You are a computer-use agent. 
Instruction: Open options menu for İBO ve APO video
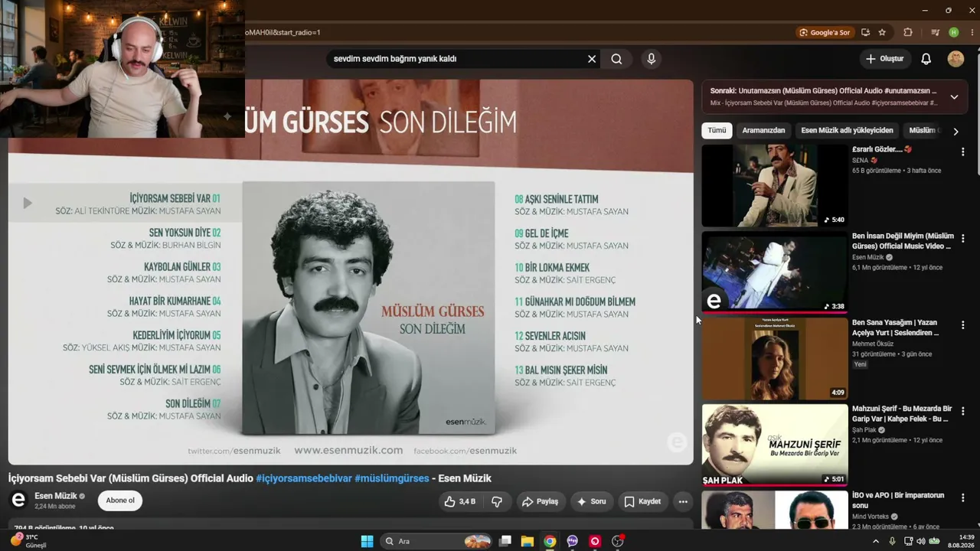[962, 498]
